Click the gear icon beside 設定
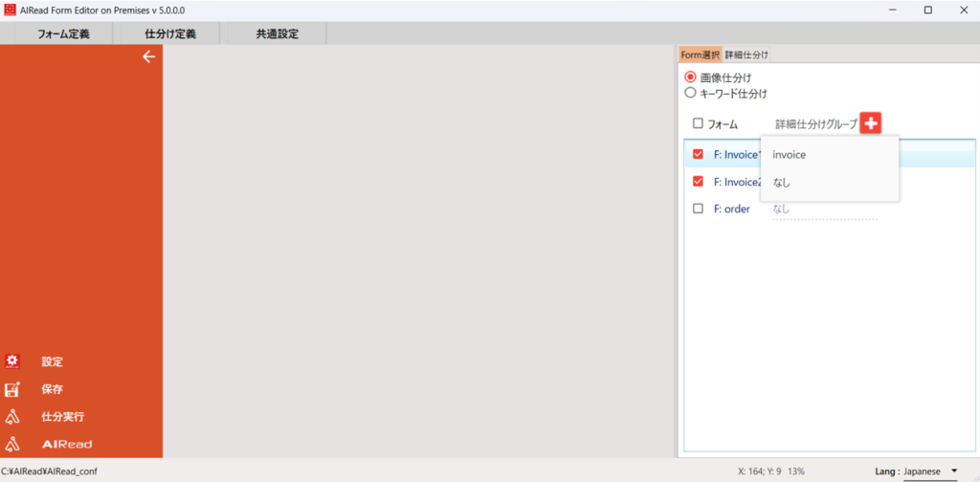 coord(12,361)
